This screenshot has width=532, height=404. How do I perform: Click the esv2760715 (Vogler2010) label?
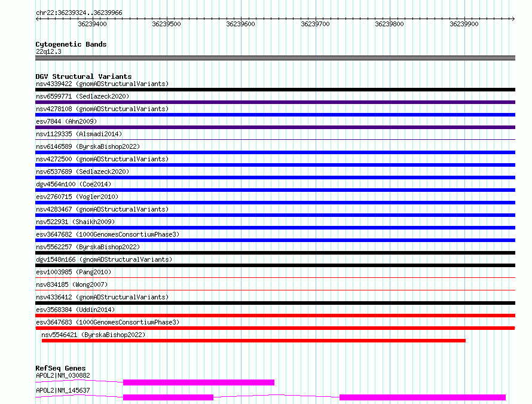pyautogui.click(x=77, y=197)
